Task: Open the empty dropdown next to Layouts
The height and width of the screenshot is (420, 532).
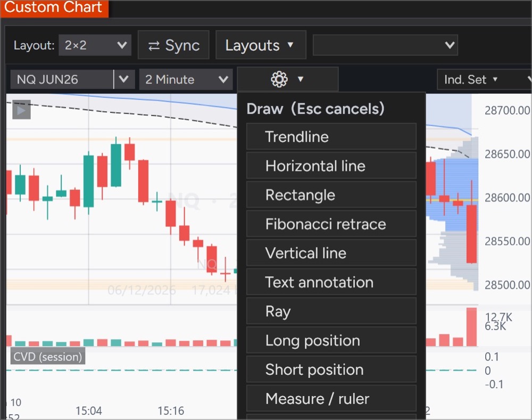Action: pos(385,45)
